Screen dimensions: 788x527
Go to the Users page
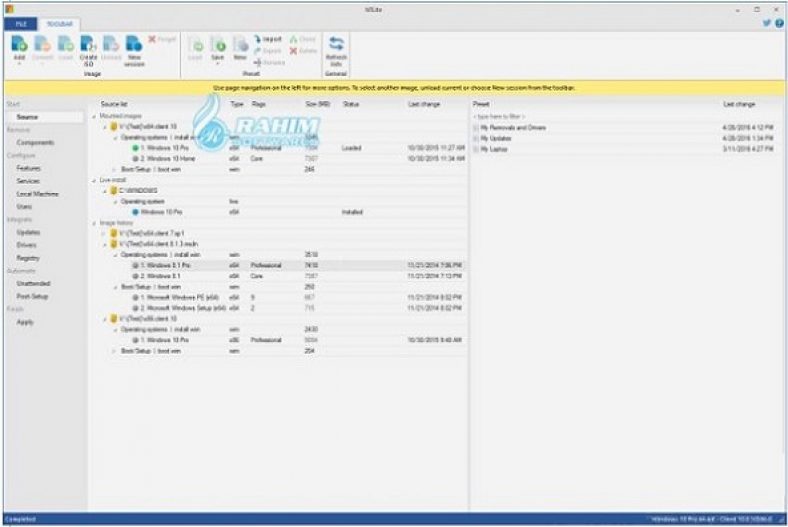[24, 206]
